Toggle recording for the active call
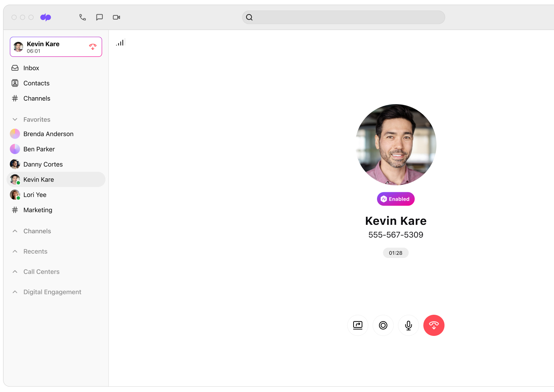Screen dimensions: 554x392 point(383,325)
